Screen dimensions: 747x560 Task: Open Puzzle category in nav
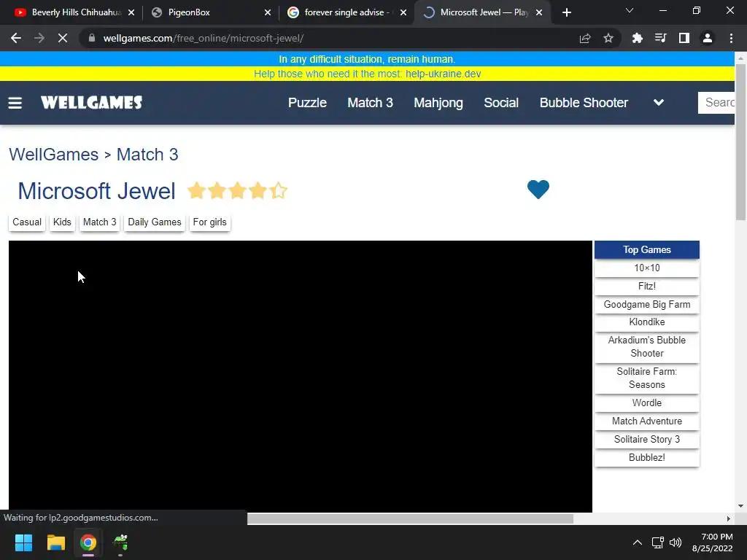pos(307,103)
